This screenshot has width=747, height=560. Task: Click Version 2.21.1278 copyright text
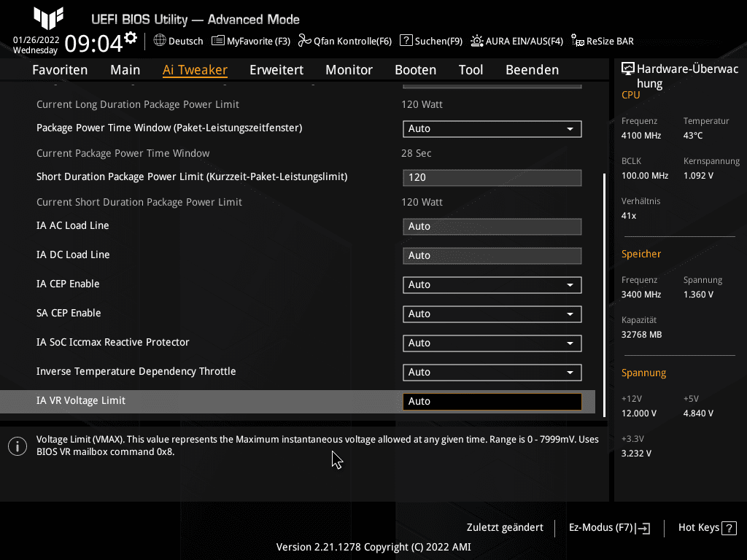pyautogui.click(x=373, y=547)
